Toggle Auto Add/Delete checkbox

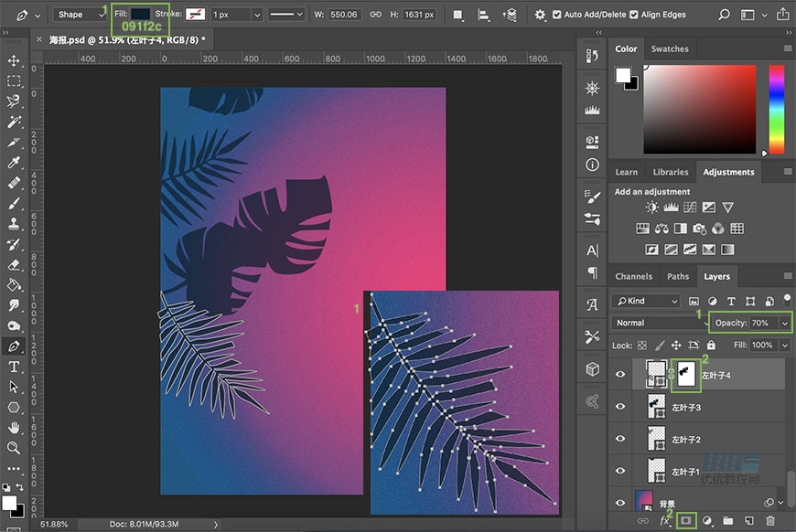click(556, 15)
